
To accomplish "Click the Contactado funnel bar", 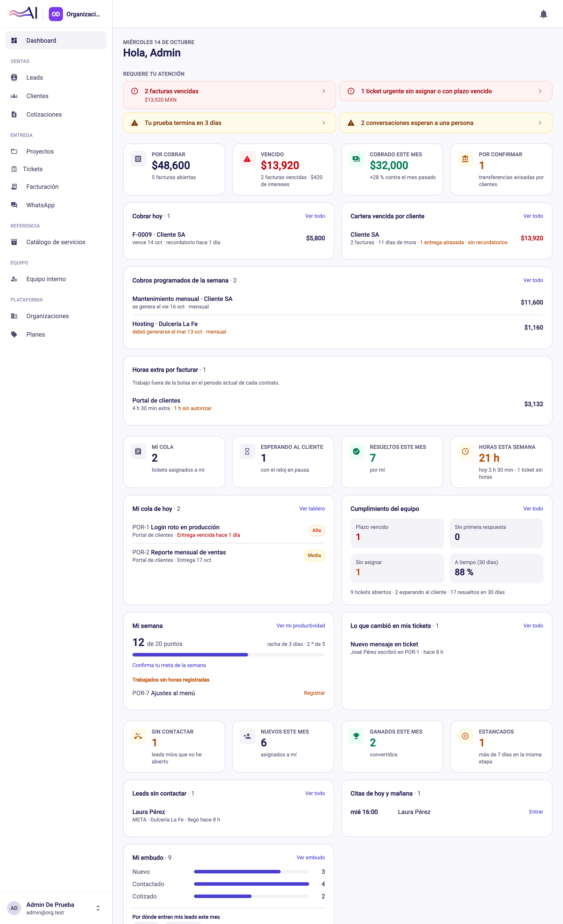I will click(252, 884).
